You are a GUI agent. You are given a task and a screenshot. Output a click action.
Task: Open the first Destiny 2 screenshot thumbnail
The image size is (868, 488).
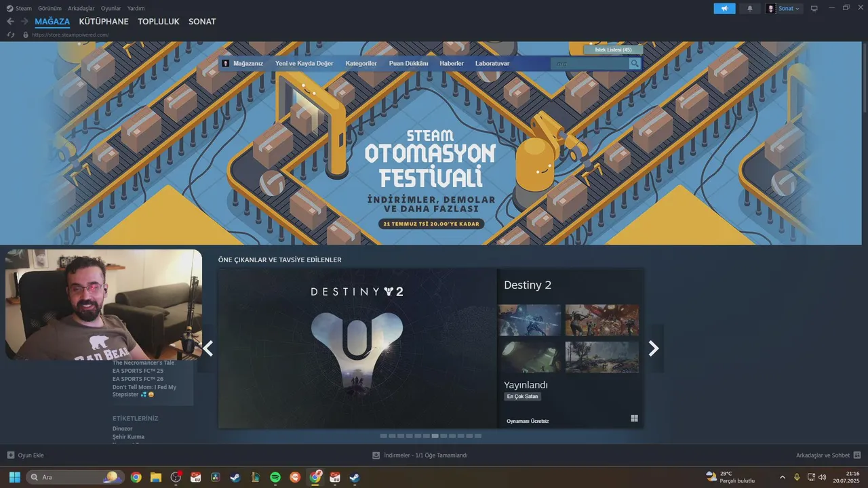pos(530,320)
